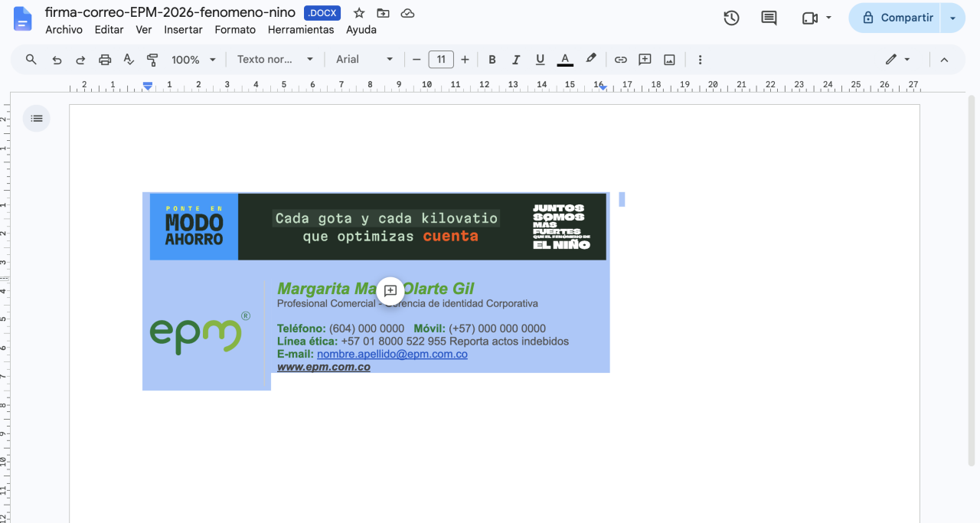Click the .DOCX badge
Screen dimensions: 980x523
(322, 13)
